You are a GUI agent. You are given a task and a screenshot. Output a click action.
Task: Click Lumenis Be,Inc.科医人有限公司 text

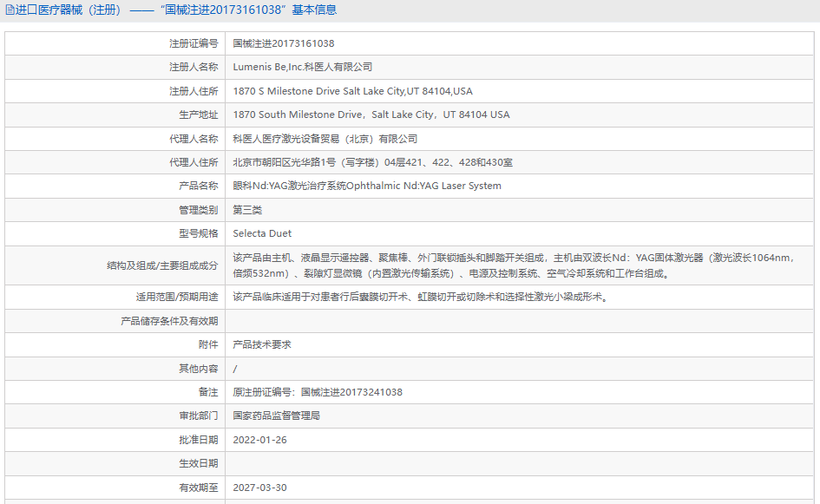tap(302, 67)
